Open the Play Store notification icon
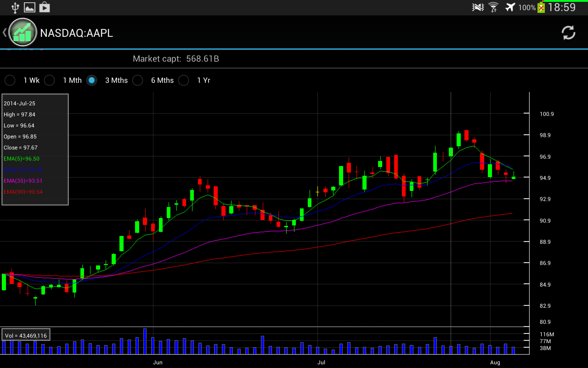 44,7
